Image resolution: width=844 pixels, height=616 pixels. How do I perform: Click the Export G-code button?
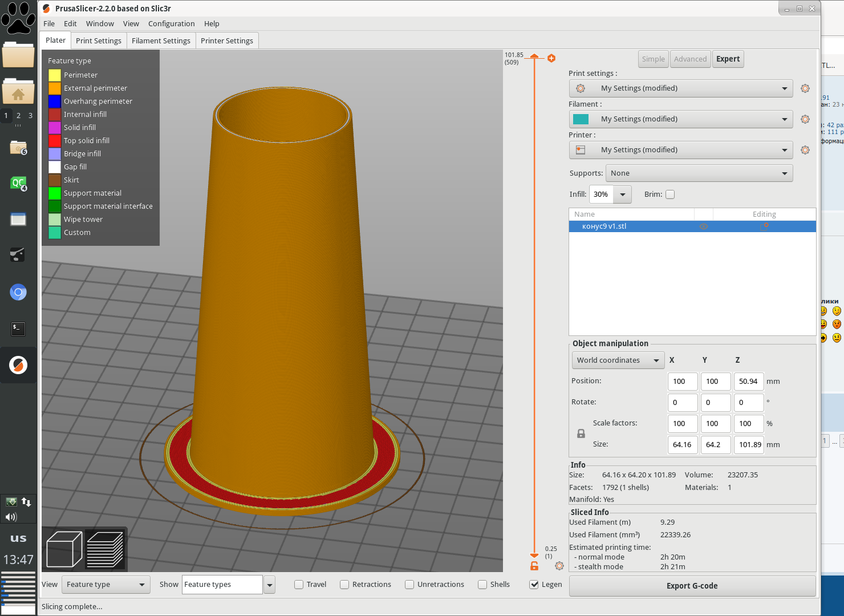tap(692, 586)
